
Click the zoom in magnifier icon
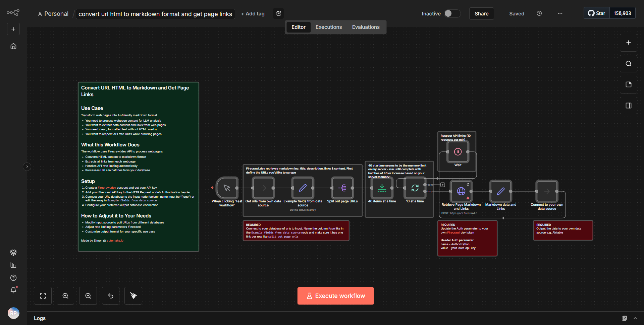[x=65, y=296]
